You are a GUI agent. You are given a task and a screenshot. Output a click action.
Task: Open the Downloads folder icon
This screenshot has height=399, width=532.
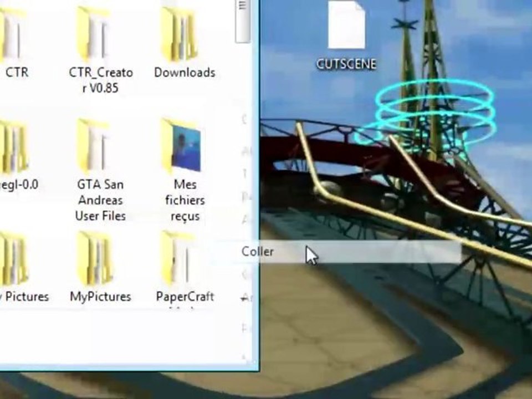(x=179, y=34)
